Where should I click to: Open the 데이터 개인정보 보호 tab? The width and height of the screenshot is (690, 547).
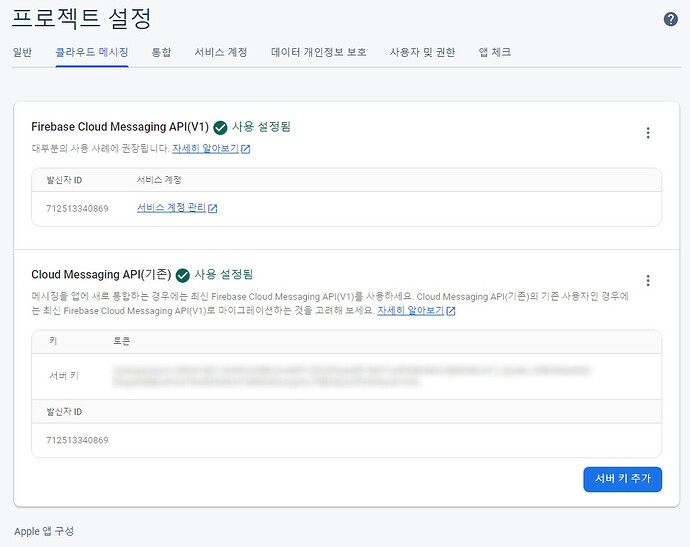click(x=319, y=52)
